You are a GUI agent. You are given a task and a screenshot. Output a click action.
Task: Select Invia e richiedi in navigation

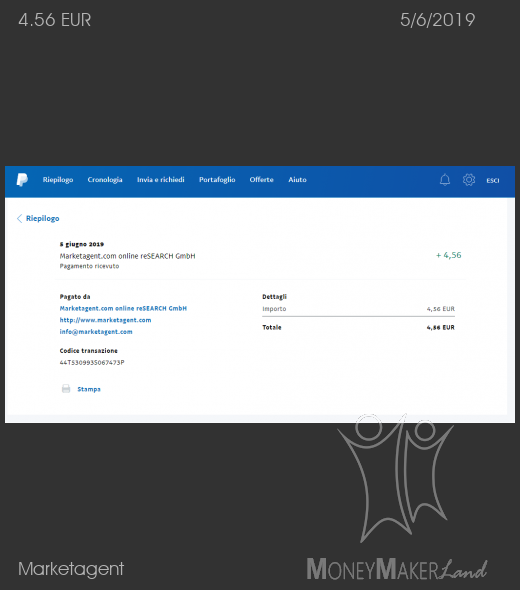pos(161,180)
